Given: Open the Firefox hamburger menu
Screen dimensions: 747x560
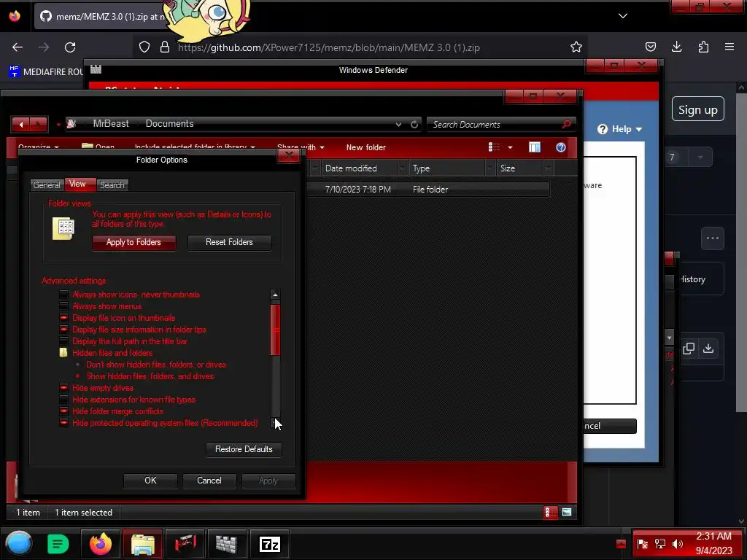Looking at the screenshot, I should (729, 47).
